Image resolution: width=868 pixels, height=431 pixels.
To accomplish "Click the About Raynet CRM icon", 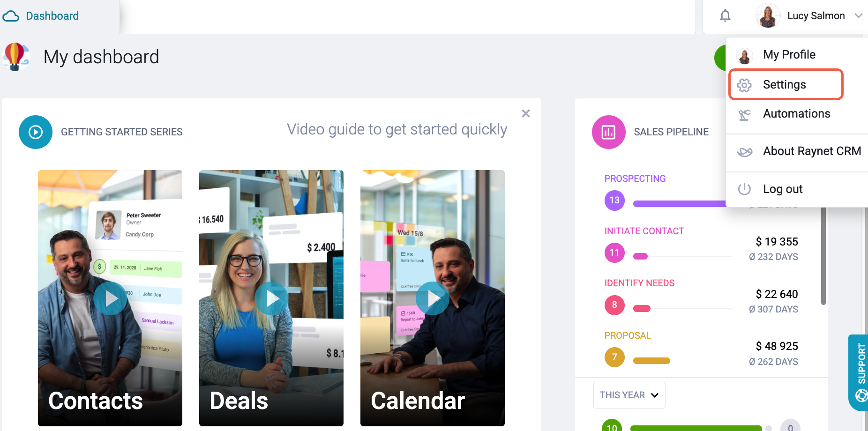I will pyautogui.click(x=744, y=152).
